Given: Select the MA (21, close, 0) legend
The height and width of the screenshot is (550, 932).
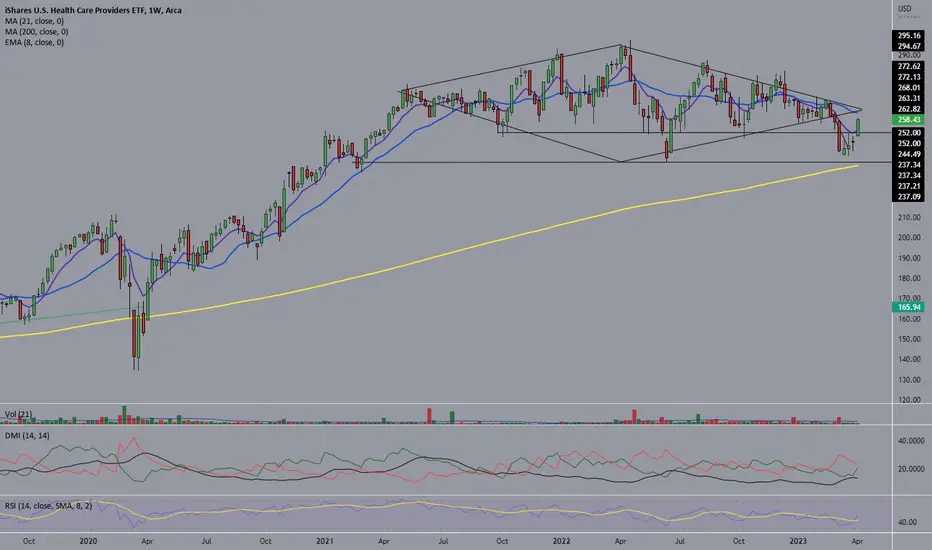Looking at the screenshot, I should [x=34, y=21].
